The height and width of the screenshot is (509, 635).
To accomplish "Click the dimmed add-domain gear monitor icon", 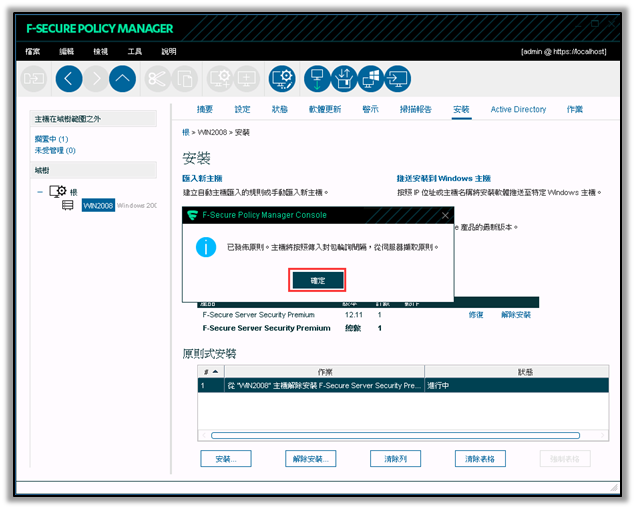I will point(220,79).
